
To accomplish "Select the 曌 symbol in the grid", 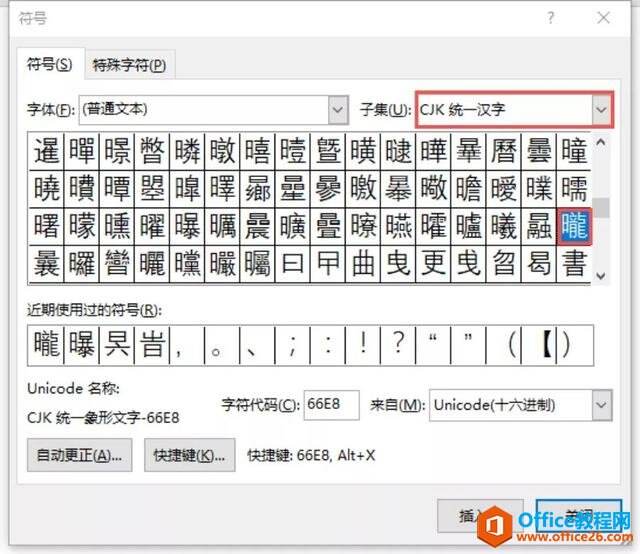I will coord(152,189).
